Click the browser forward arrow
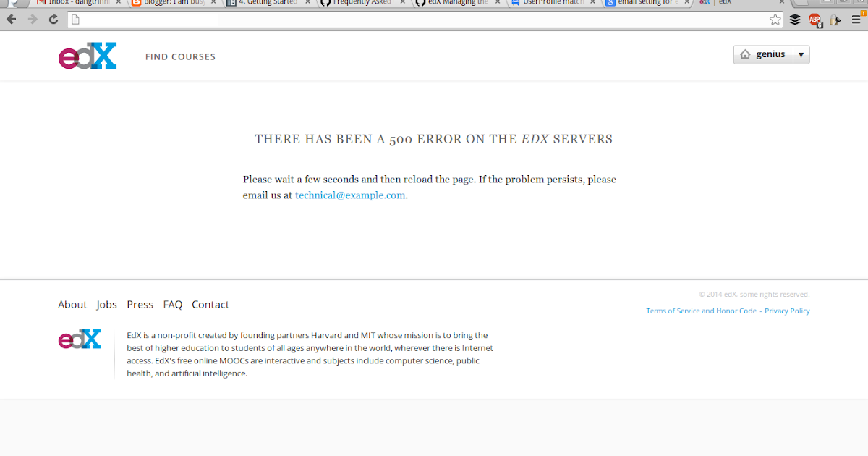 pos(33,20)
